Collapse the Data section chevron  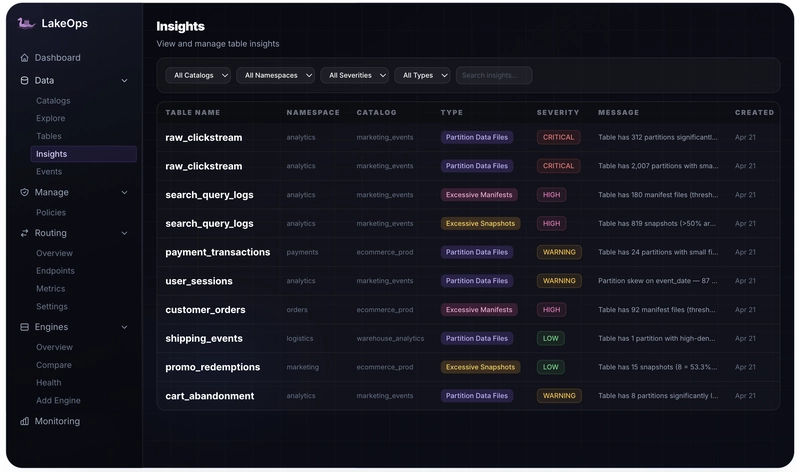pos(124,81)
